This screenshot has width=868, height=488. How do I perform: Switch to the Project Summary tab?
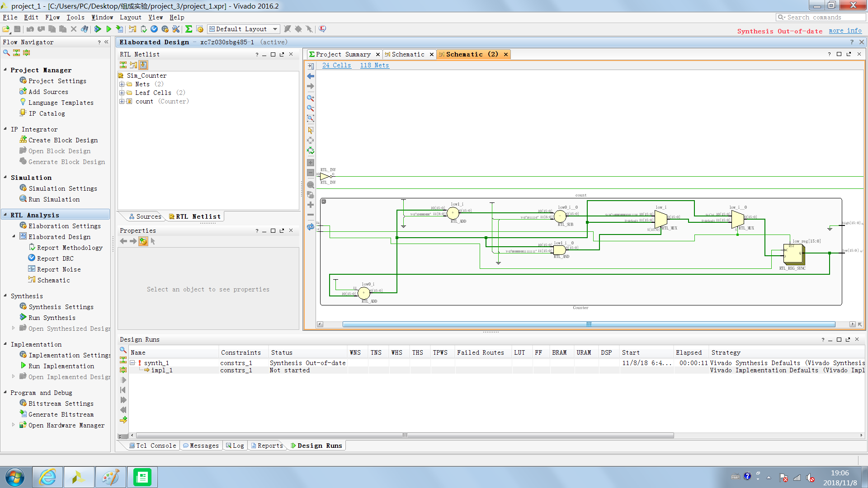pyautogui.click(x=343, y=54)
